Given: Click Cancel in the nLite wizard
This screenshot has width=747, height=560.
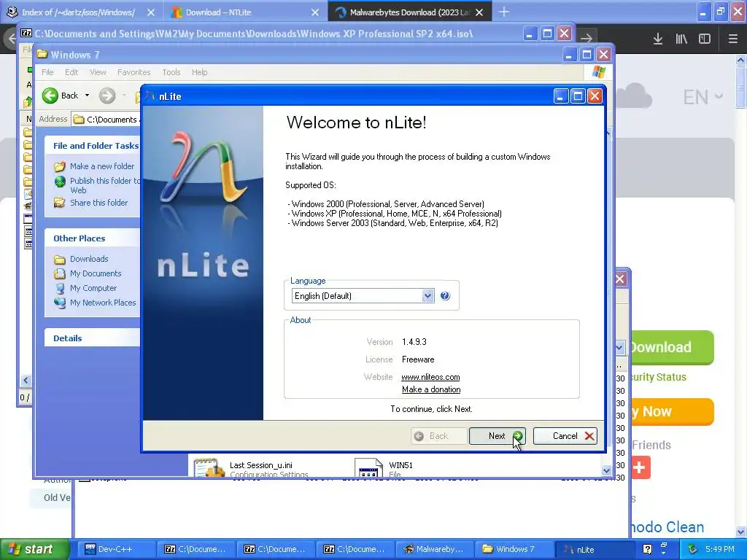Looking at the screenshot, I should [x=565, y=436].
